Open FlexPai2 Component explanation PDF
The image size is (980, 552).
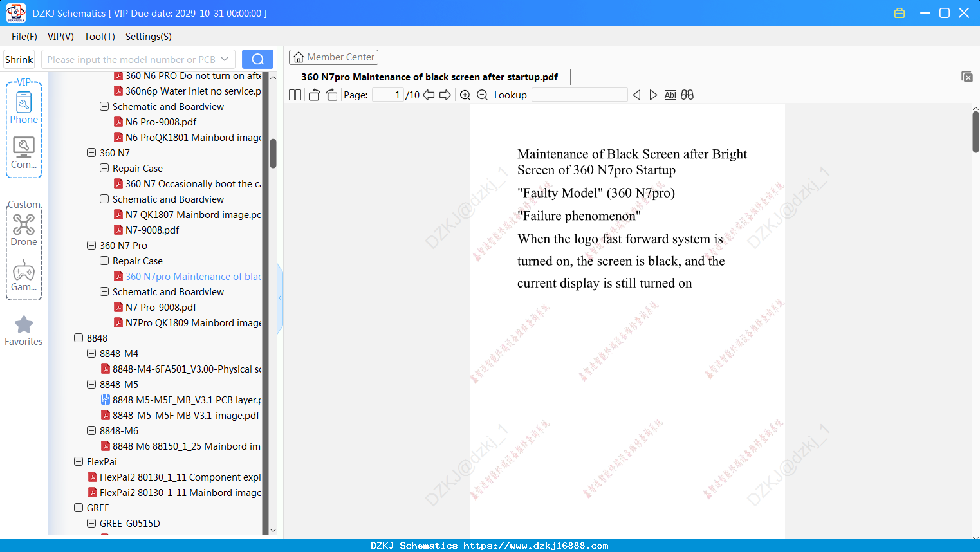click(174, 477)
